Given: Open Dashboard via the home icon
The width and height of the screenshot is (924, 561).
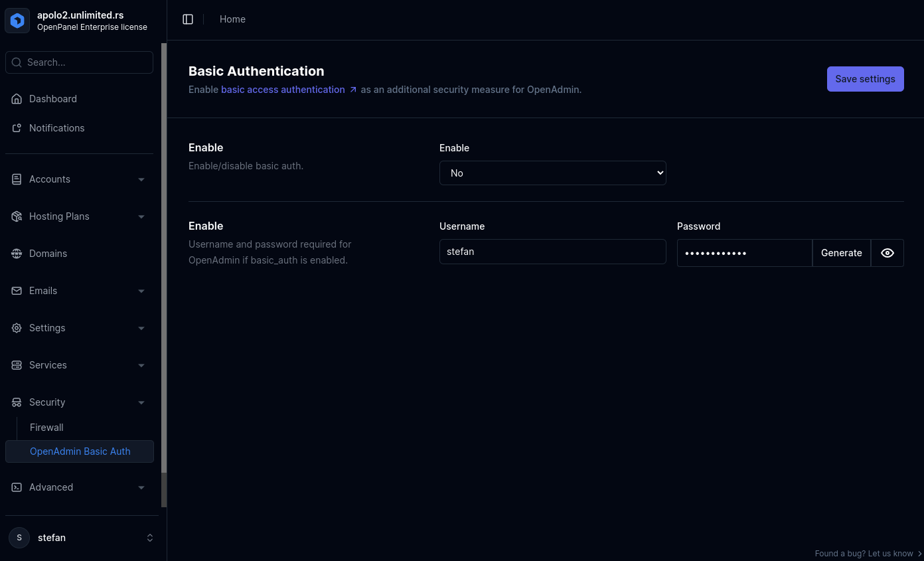Looking at the screenshot, I should pos(17,99).
